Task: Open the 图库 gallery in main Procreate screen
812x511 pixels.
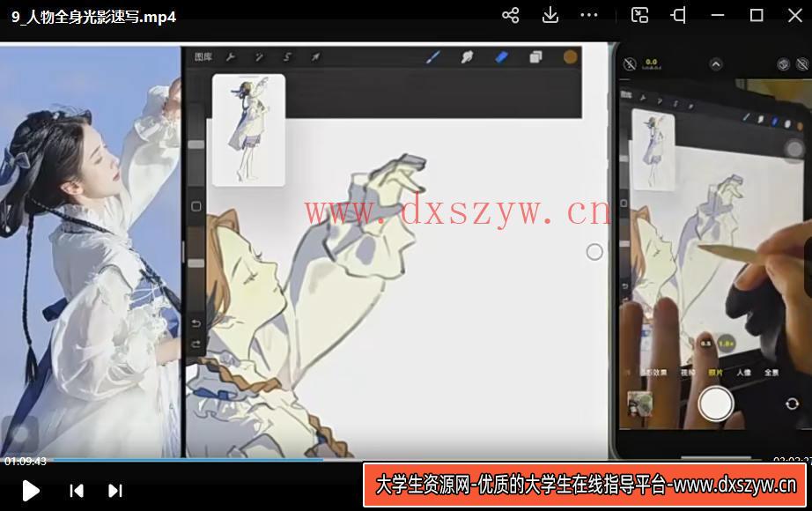Action: click(203, 57)
